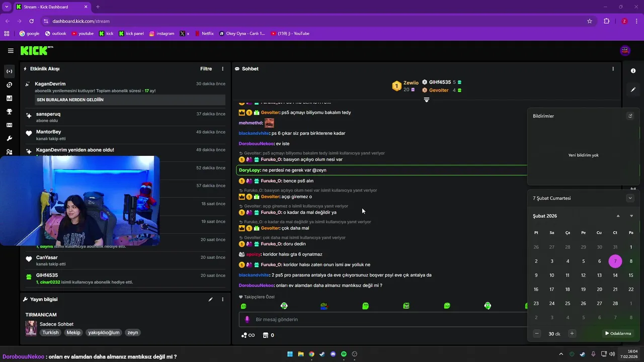Select the Pepe frog emote in emote row

coord(325,306)
